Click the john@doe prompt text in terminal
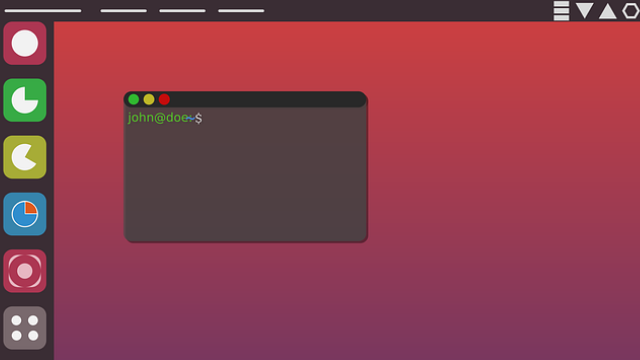The image size is (640, 360). [x=158, y=118]
